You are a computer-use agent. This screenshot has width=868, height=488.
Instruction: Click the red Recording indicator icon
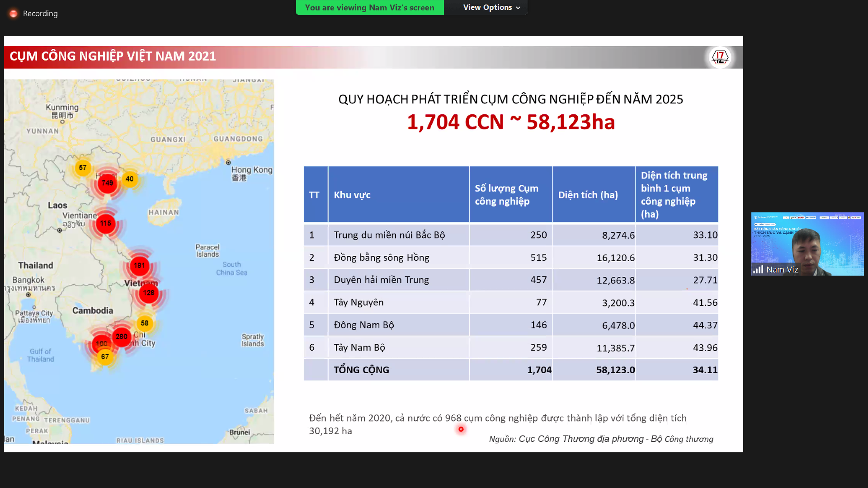[x=14, y=14]
